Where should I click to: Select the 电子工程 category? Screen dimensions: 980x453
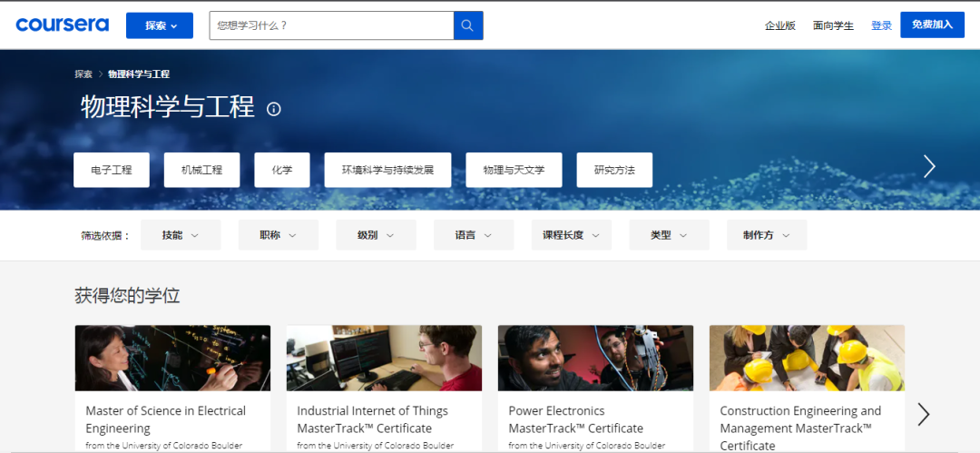pos(112,170)
